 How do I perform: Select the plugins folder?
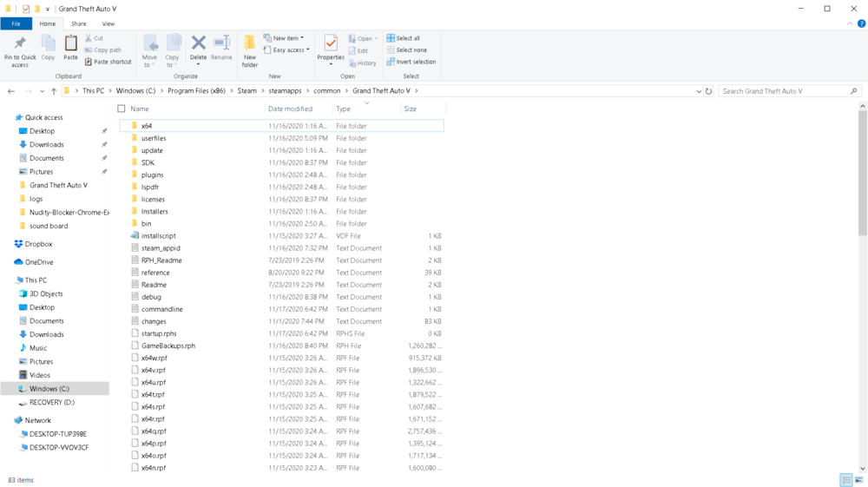(281, 174)
